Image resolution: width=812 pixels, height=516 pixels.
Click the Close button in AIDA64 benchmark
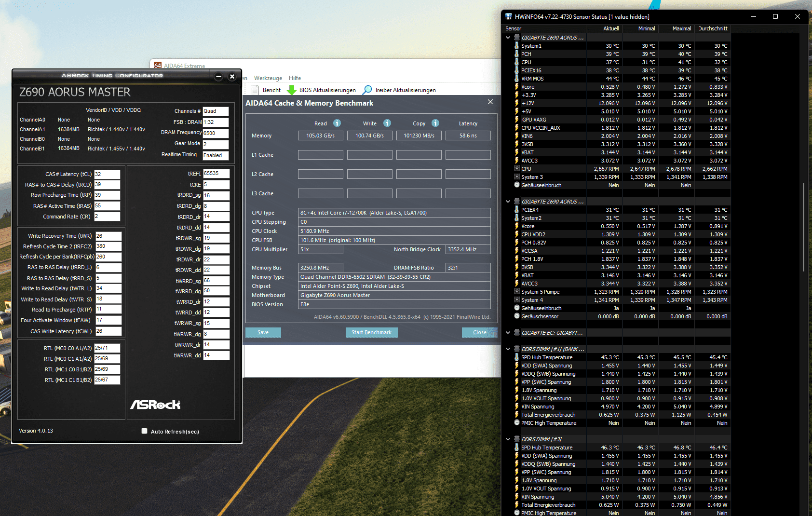[x=479, y=332]
